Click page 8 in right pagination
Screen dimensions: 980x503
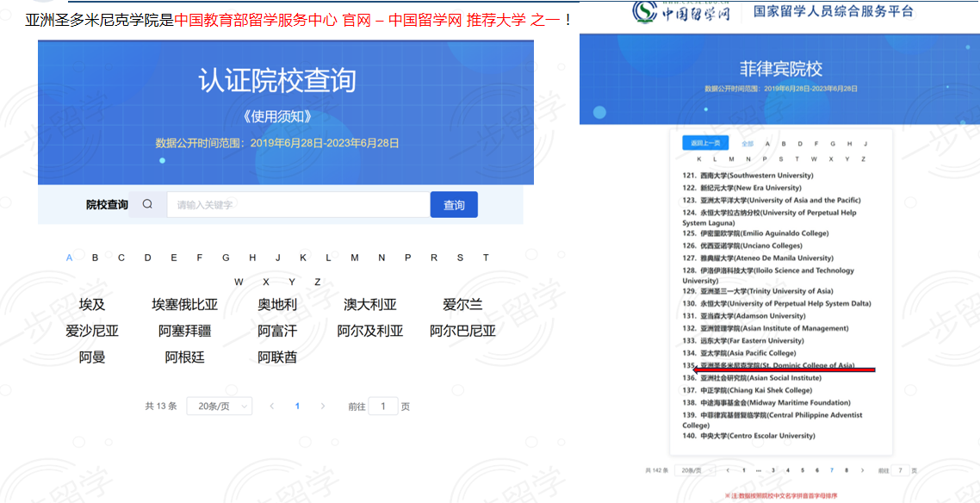pyautogui.click(x=847, y=470)
